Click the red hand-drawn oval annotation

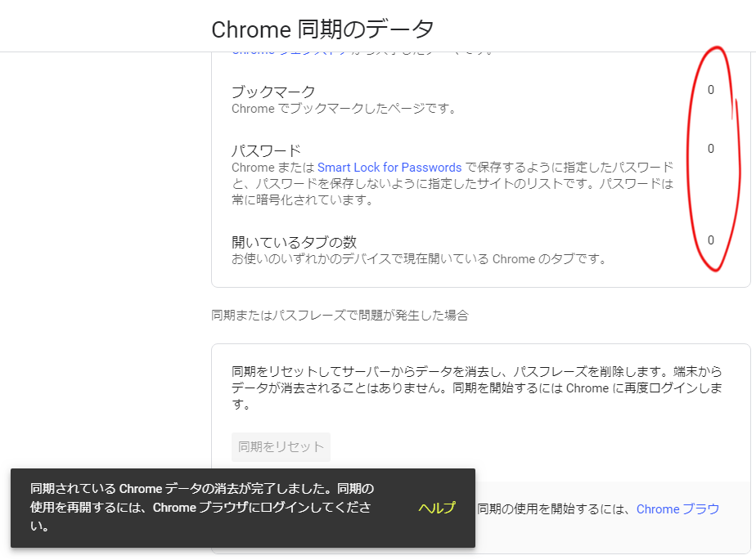[713, 159]
